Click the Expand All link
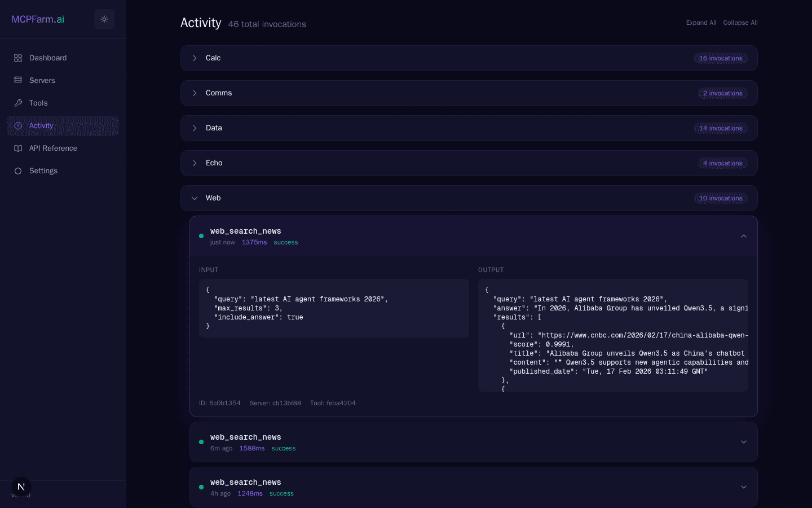The width and height of the screenshot is (812, 508). pyautogui.click(x=701, y=23)
